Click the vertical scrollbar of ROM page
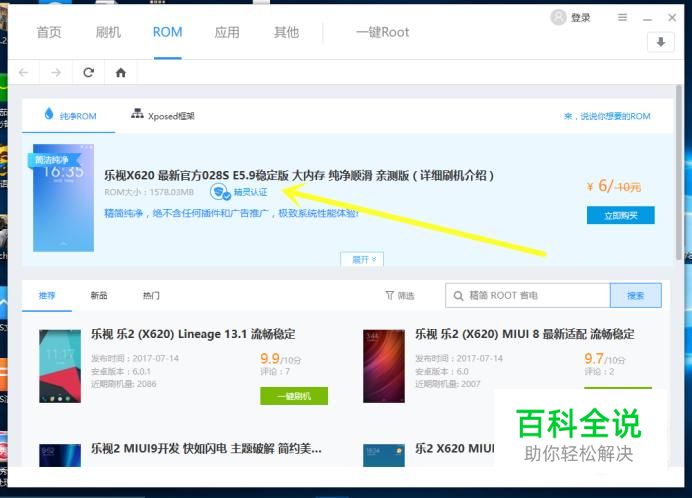Image resolution: width=692 pixels, height=498 pixels. coord(679,172)
